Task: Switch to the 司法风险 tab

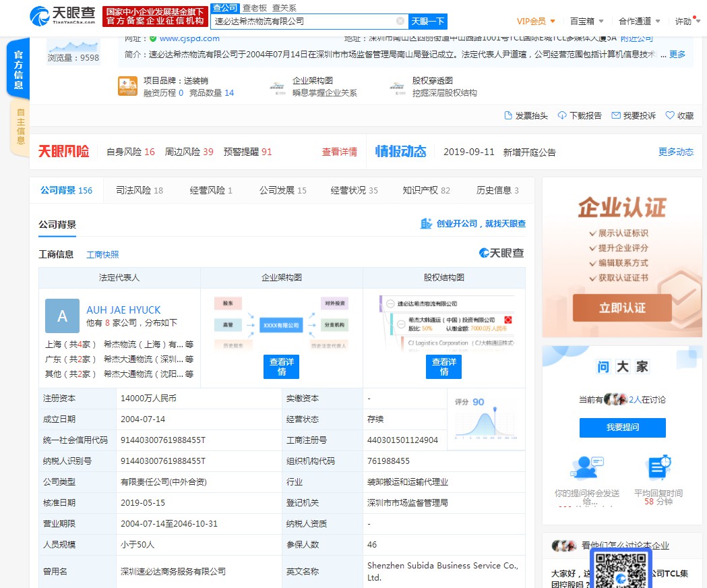Action: 140,190
